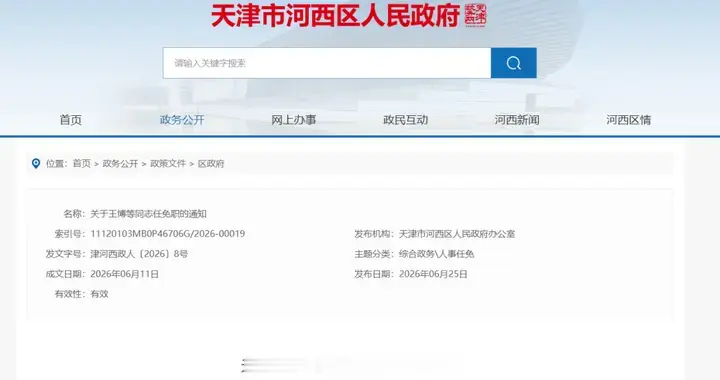The width and height of the screenshot is (720, 380).
Task: Click the 发布机构 field label
Action: 374,234
